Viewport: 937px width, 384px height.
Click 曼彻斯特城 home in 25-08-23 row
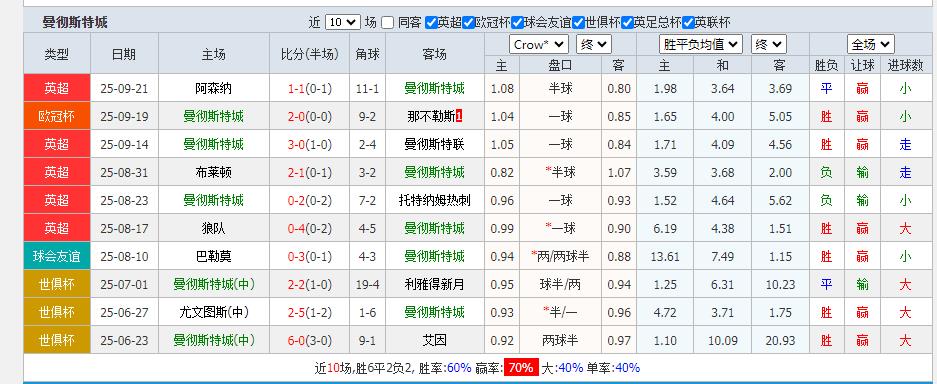point(213,201)
